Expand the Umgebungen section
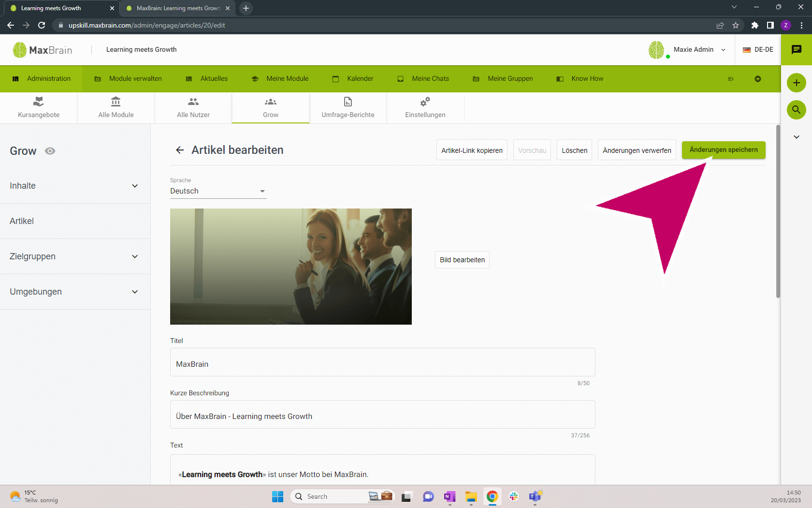The height and width of the screenshot is (508, 812). [75, 292]
